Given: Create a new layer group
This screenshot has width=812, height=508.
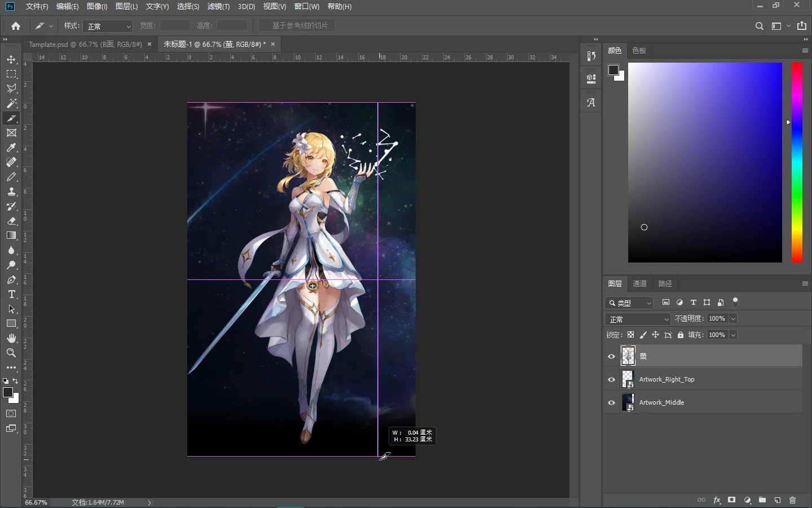Looking at the screenshot, I should point(762,500).
